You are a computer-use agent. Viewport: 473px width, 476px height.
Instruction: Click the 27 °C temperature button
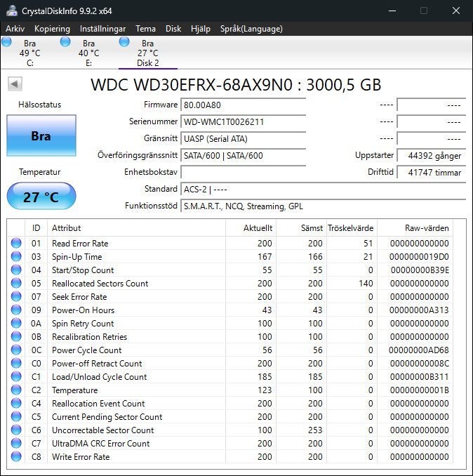tap(41, 196)
